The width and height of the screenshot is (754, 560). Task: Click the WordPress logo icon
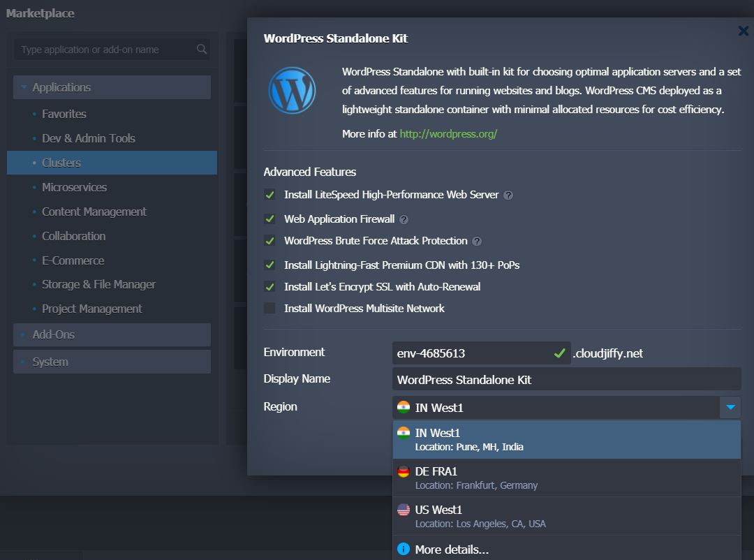(x=292, y=91)
